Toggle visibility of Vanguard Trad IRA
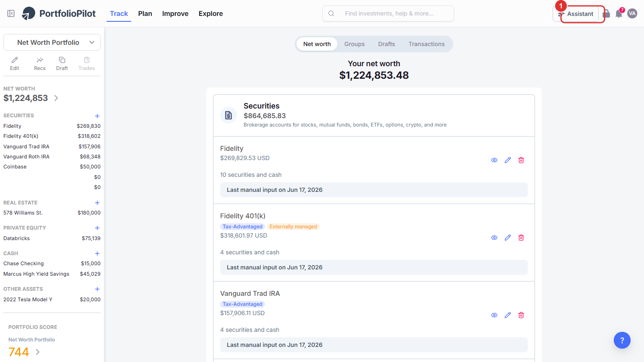Viewport: 644px width, 362px height. [494, 315]
